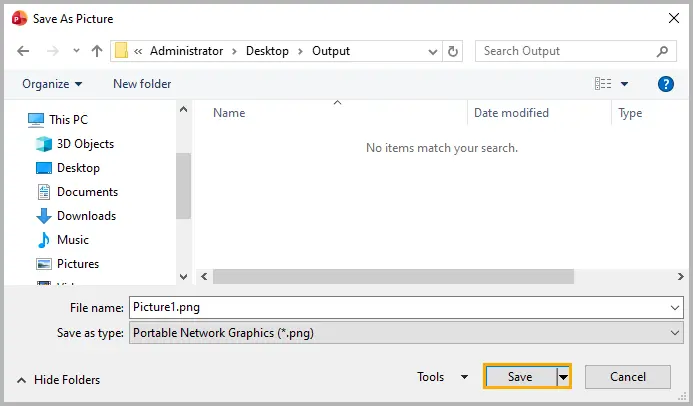This screenshot has height=406, width=693.
Task: Click the This PC monitor icon
Action: (x=36, y=120)
